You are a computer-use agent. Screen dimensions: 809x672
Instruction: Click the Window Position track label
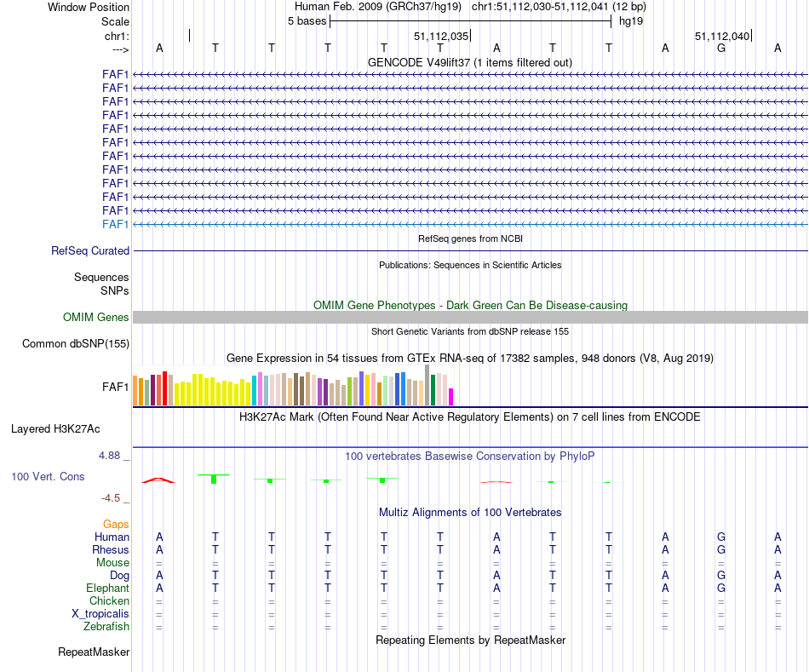[x=89, y=7]
